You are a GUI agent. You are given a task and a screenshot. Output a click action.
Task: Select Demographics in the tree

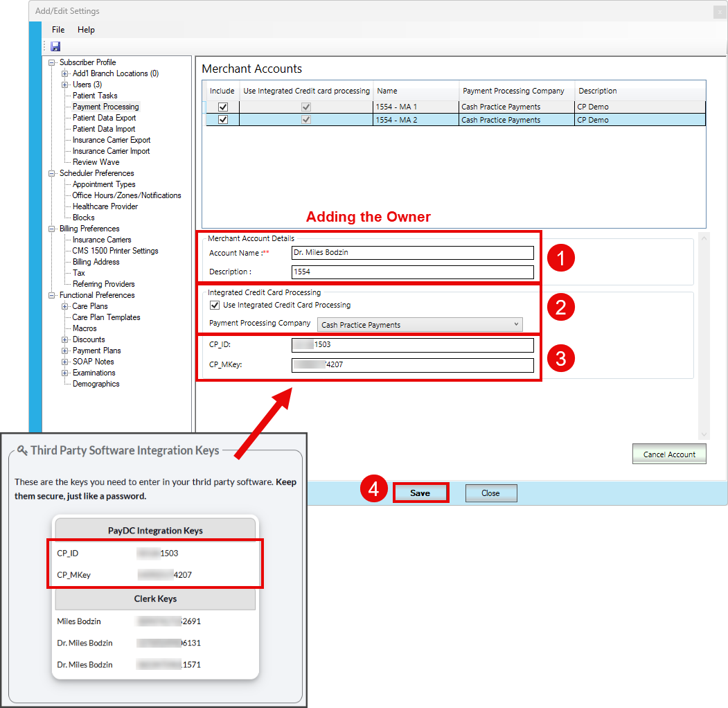pos(96,384)
